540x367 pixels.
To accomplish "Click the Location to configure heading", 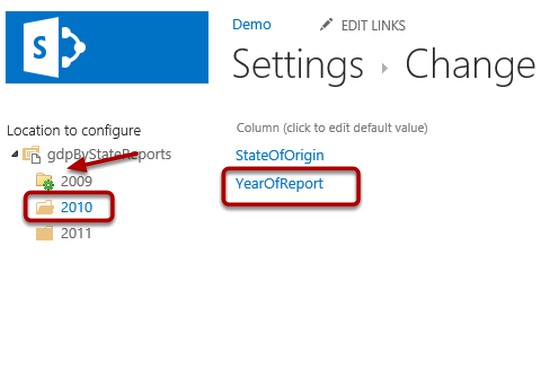I will (x=74, y=131).
